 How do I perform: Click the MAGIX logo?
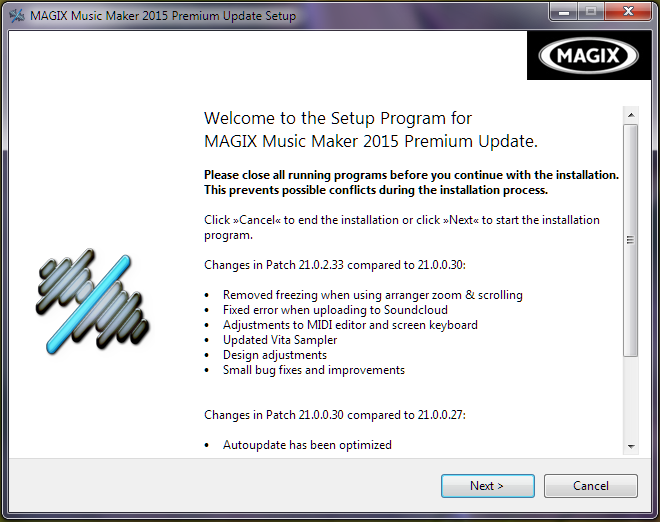click(588, 55)
